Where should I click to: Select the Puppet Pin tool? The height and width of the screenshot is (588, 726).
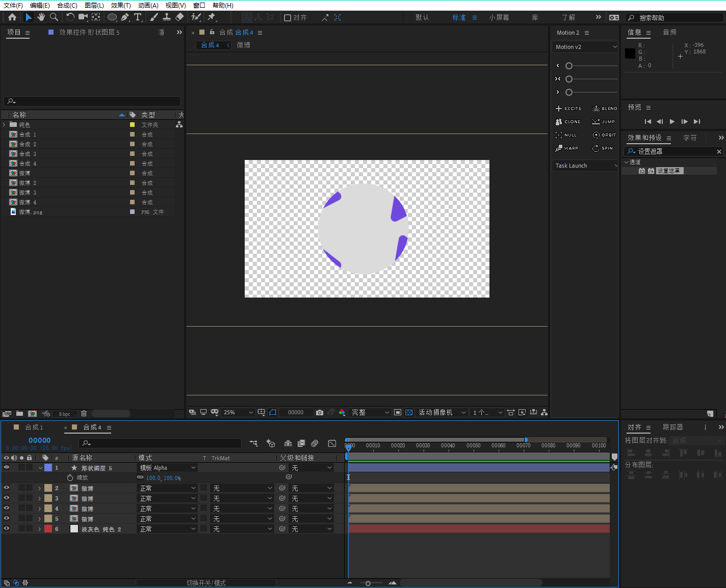212,17
